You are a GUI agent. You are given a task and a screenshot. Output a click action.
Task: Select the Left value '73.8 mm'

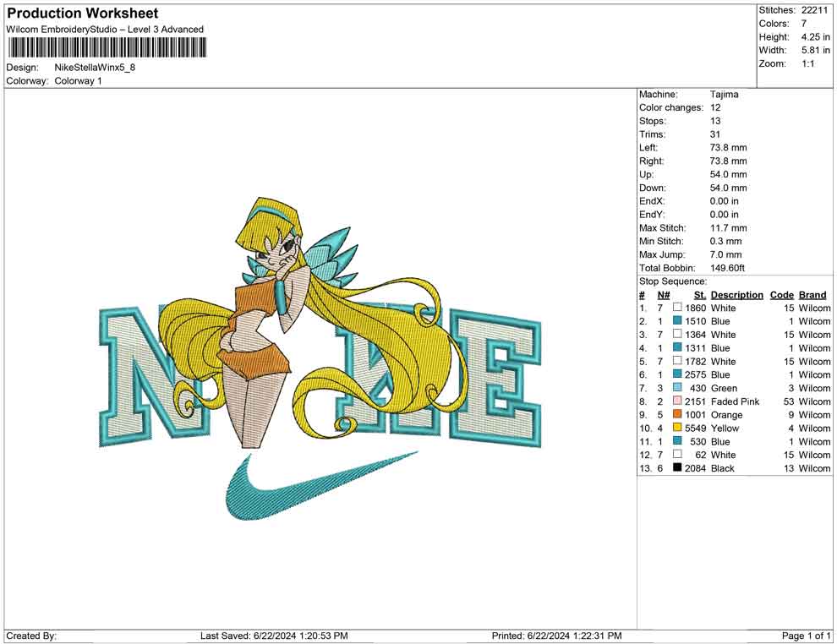[728, 147]
